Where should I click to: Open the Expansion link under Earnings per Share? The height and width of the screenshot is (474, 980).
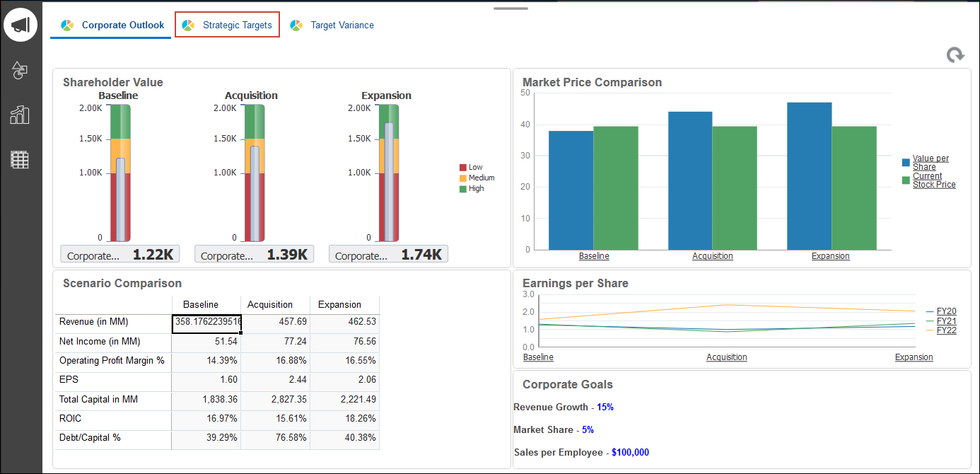tap(914, 357)
